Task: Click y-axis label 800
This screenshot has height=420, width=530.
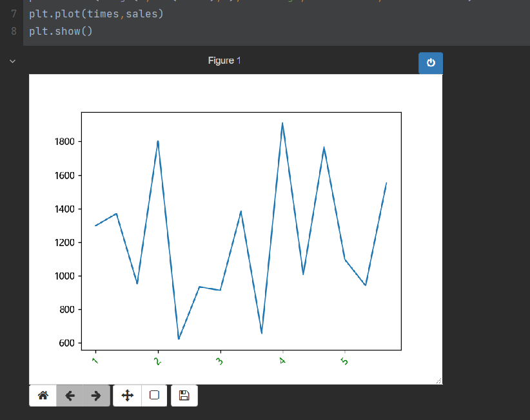Action: [67, 309]
